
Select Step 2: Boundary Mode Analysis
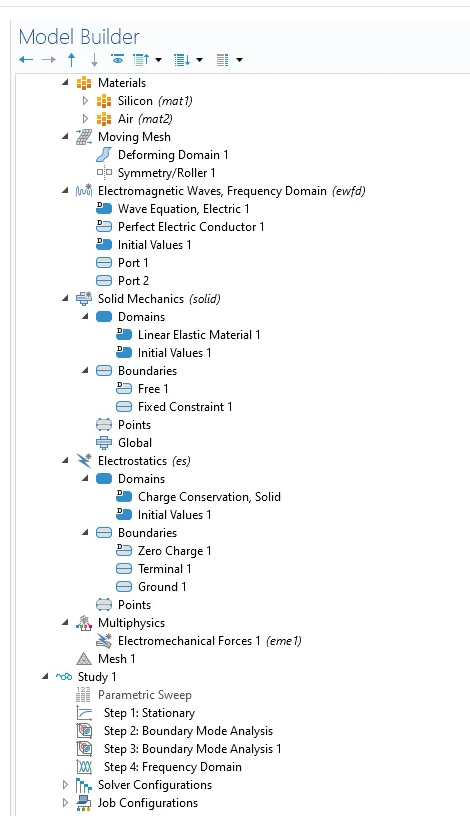(188, 731)
